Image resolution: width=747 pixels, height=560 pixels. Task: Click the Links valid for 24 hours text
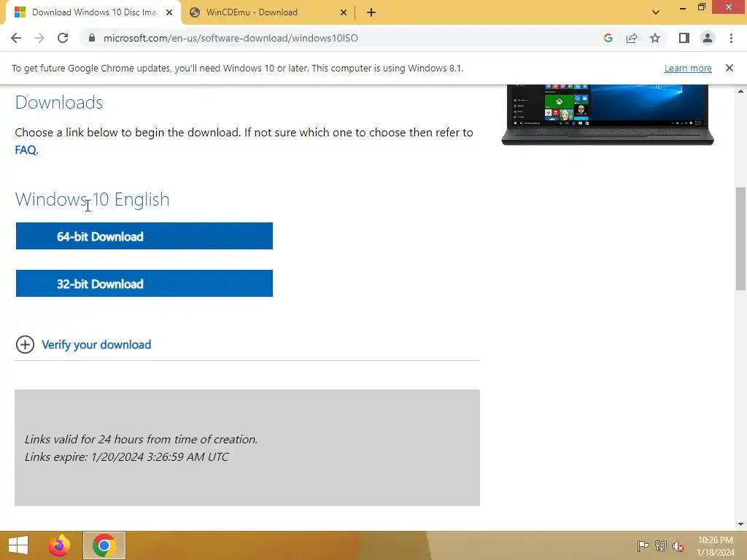(x=141, y=439)
